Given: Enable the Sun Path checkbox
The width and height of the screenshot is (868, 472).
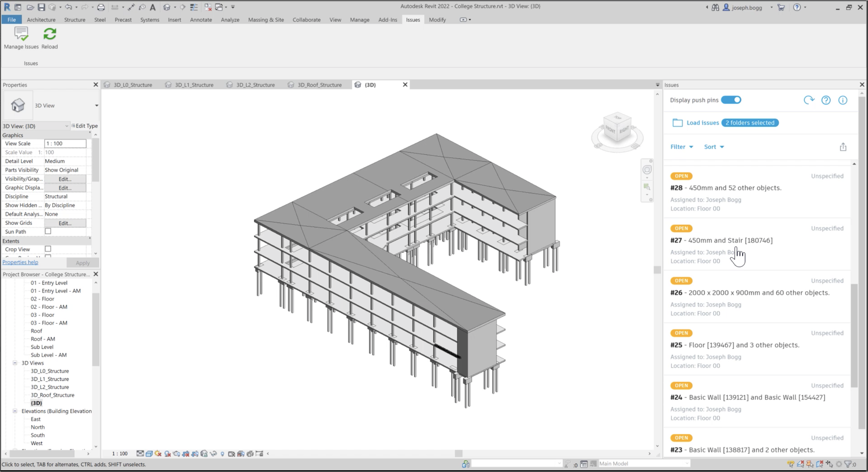Looking at the screenshot, I should tap(48, 231).
